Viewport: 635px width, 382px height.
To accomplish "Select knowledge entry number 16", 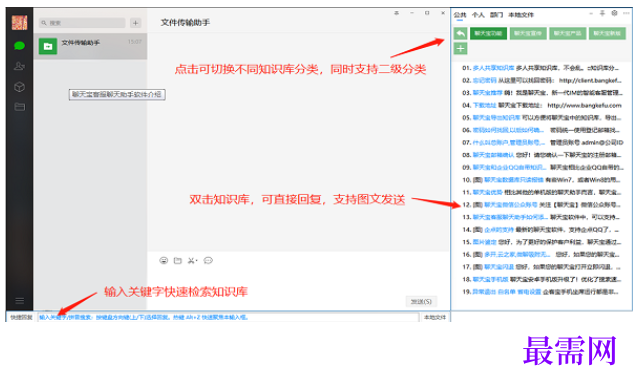I will click(x=542, y=255).
